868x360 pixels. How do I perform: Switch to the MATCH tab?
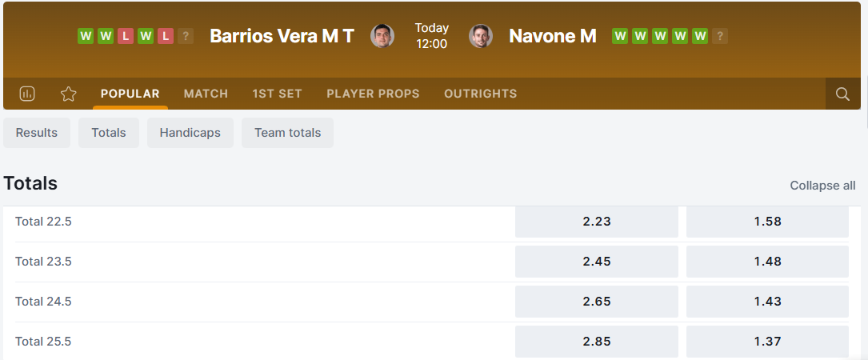[206, 94]
